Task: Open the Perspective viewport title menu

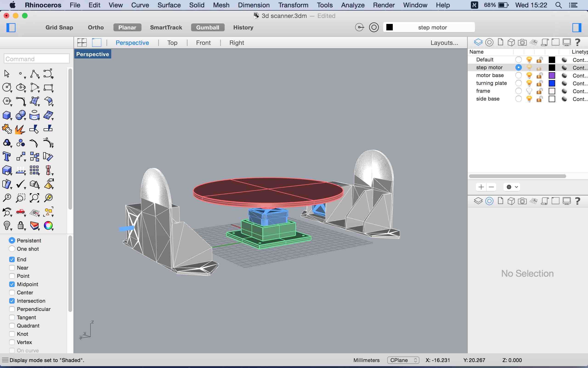Action: tap(93, 54)
